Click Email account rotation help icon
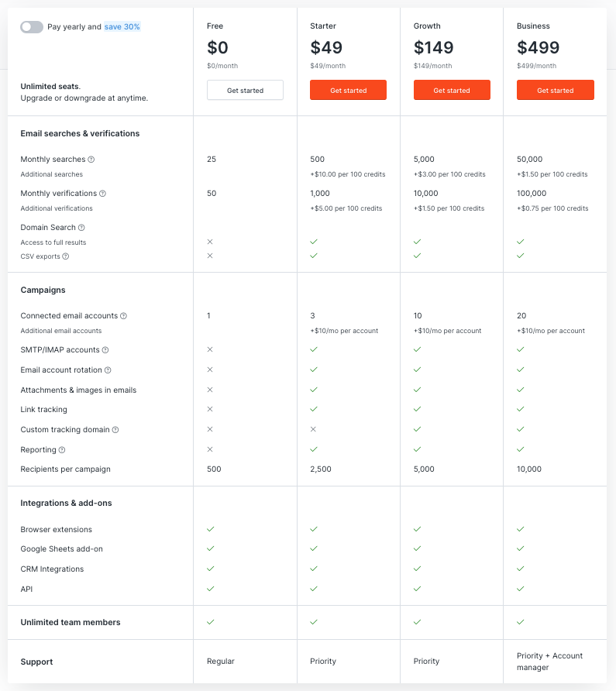The height and width of the screenshot is (691, 616). pyautogui.click(x=108, y=370)
